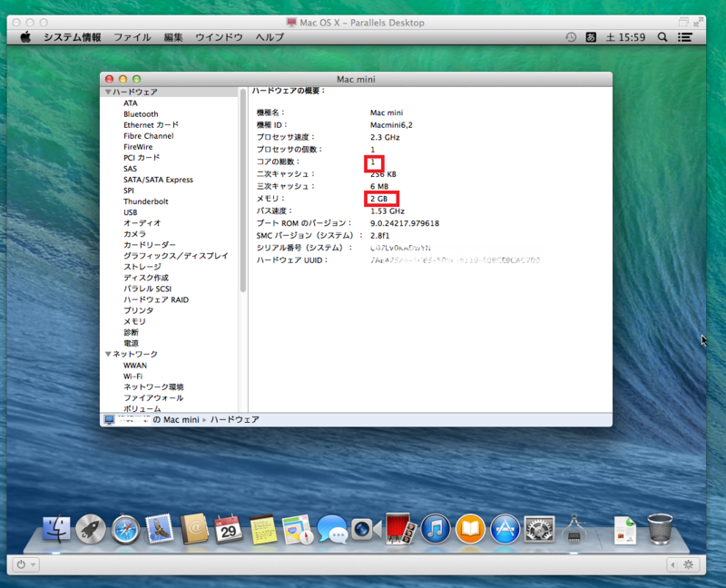
Task: Click Parallels status bar left arrow
Action: coord(672,564)
